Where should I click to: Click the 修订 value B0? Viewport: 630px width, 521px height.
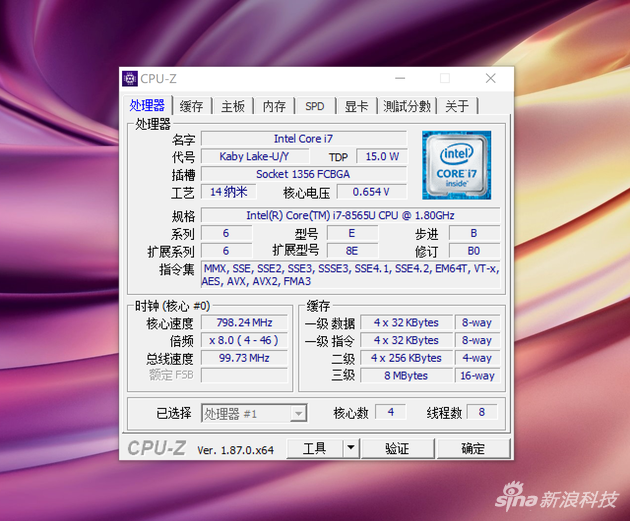[x=475, y=251]
